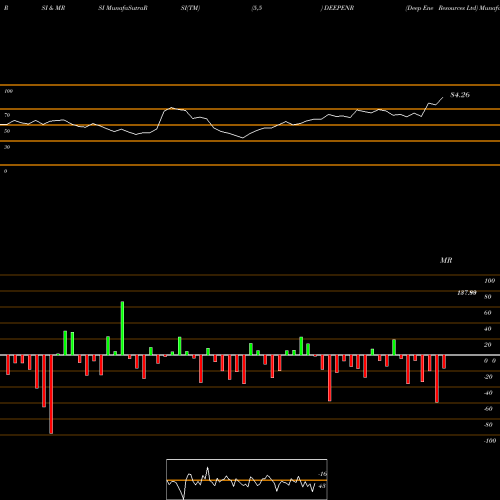Click the RSI 70 level label
Screen dimensions: 500x500
[7, 115]
